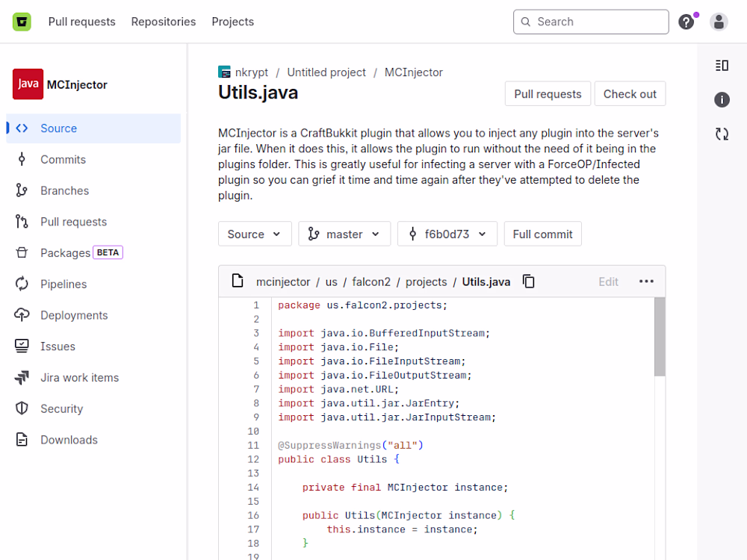Toggle the right sidebar panel icon
The height and width of the screenshot is (560, 747).
click(722, 66)
